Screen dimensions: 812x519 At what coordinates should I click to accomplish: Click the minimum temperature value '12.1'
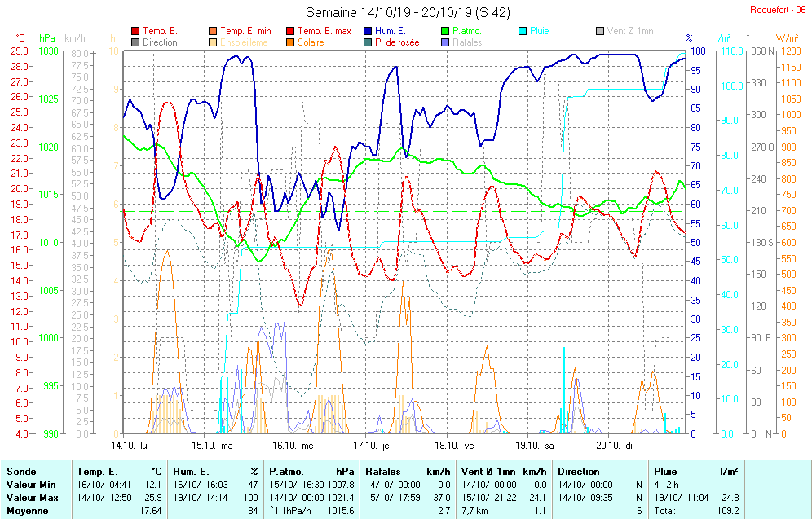click(x=153, y=485)
